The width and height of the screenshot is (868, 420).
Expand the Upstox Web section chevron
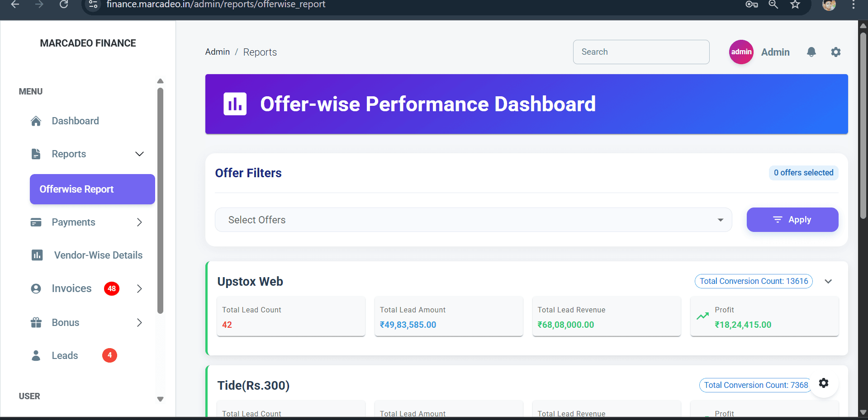pyautogui.click(x=829, y=281)
